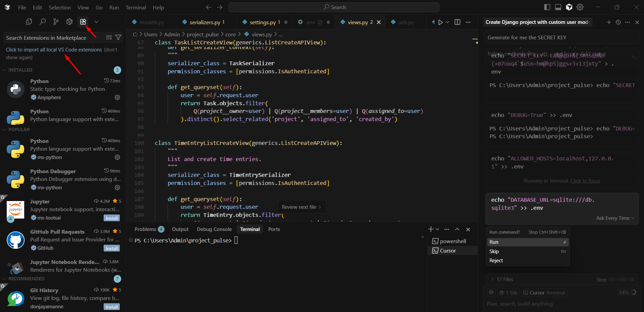The height and width of the screenshot is (312, 644).
Task: Install the Jupyter extension
Action: point(112,218)
